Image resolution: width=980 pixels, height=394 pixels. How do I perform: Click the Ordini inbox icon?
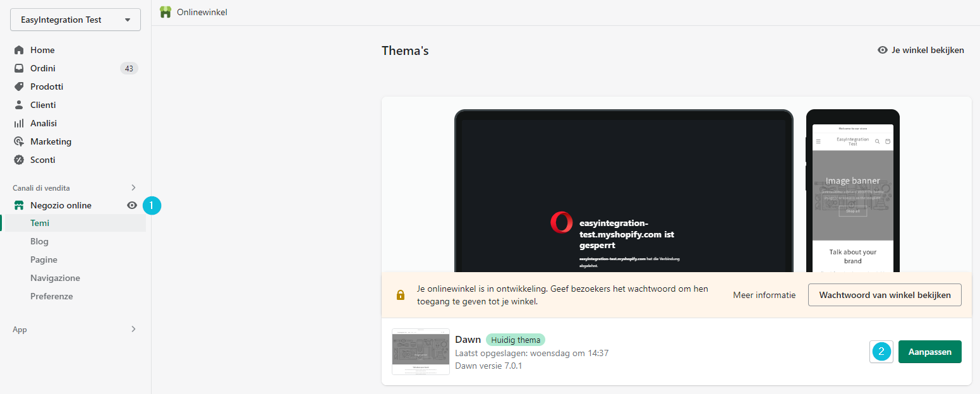19,68
